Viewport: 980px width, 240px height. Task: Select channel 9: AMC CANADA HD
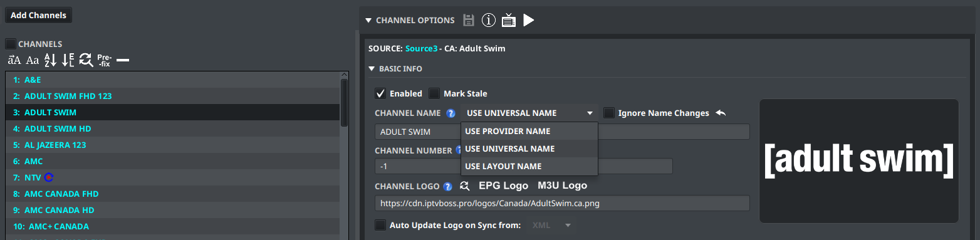(172, 210)
